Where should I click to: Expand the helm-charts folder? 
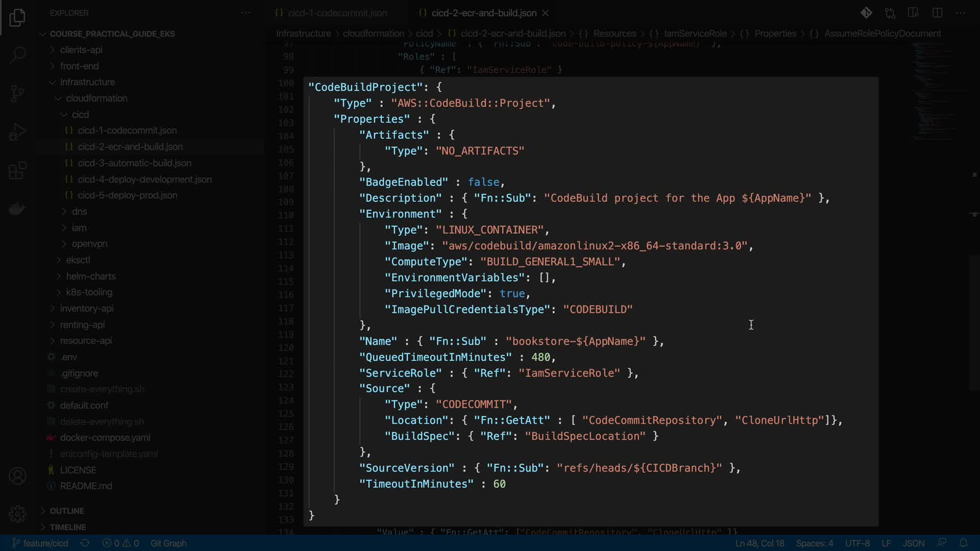91,276
